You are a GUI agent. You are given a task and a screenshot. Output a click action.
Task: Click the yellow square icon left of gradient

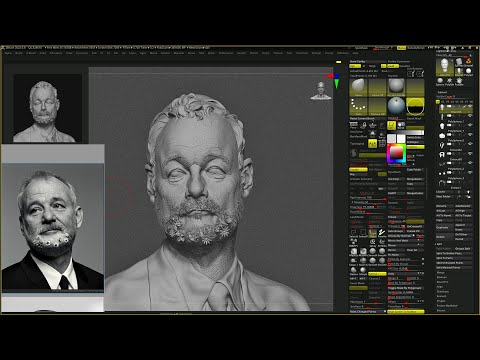click(x=391, y=125)
